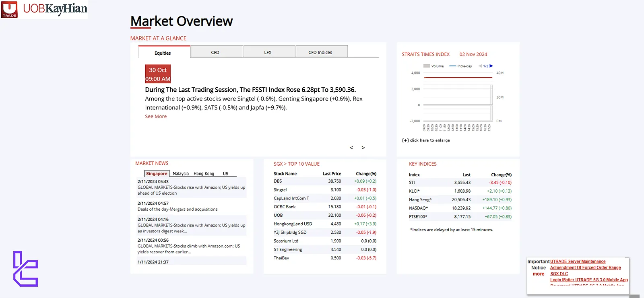The width and height of the screenshot is (644, 298).
Task: Select US market news tab
Action: (225, 174)
